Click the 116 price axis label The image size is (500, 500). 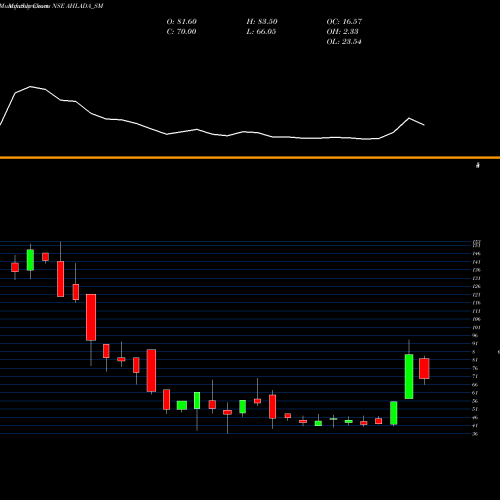(476, 303)
